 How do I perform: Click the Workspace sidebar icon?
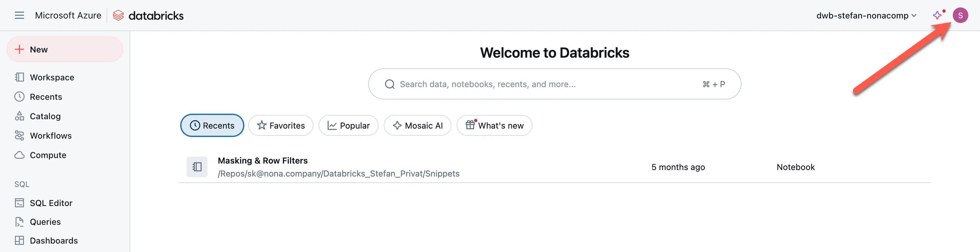(19, 77)
